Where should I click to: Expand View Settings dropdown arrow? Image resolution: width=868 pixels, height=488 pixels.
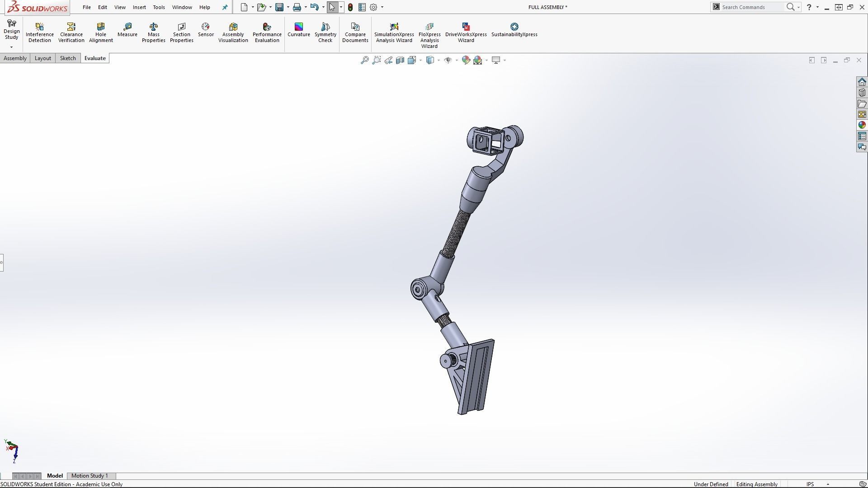(x=505, y=60)
